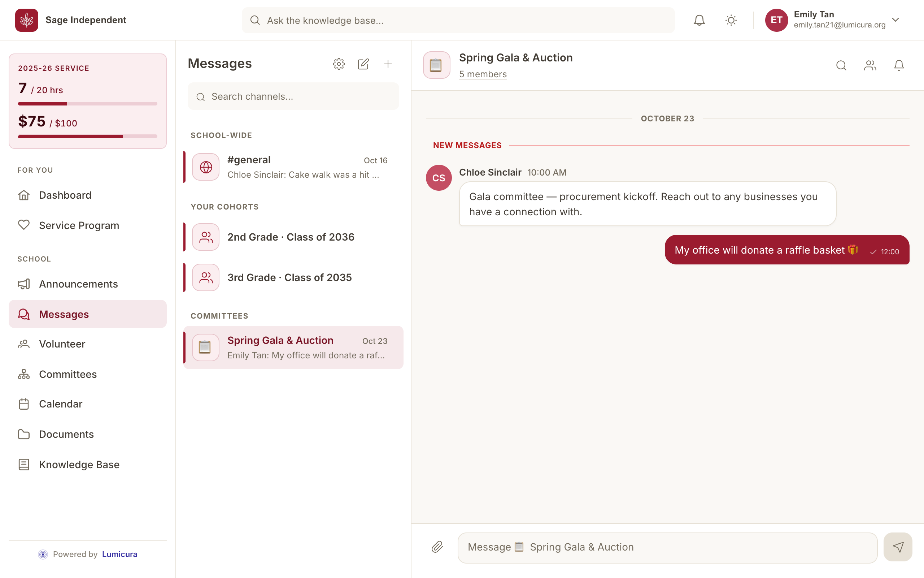The height and width of the screenshot is (578, 924).
Task: Toggle light/dark theme sun icon
Action: coord(731,20)
